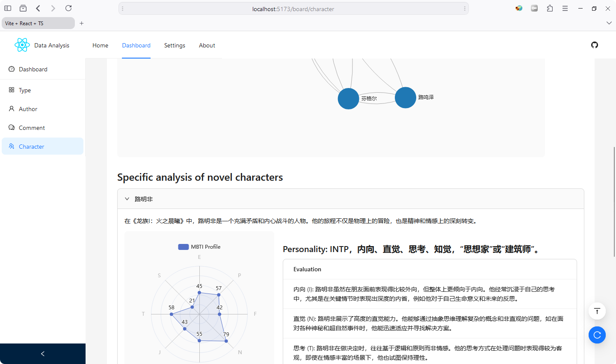This screenshot has height=364, width=616.
Task: Open the Settings menu item
Action: point(175,45)
